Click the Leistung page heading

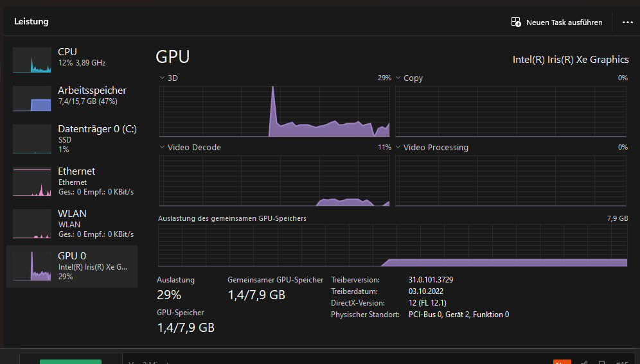click(31, 22)
